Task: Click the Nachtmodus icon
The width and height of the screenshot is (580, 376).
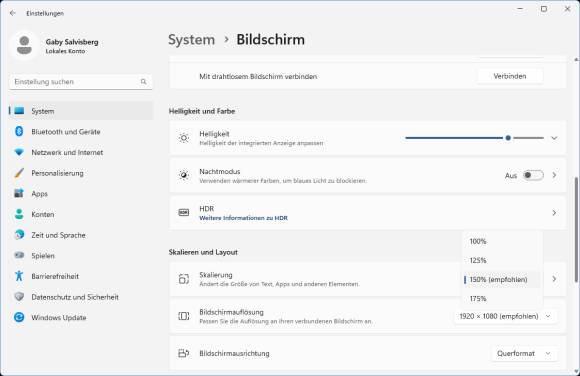Action: coord(184,175)
